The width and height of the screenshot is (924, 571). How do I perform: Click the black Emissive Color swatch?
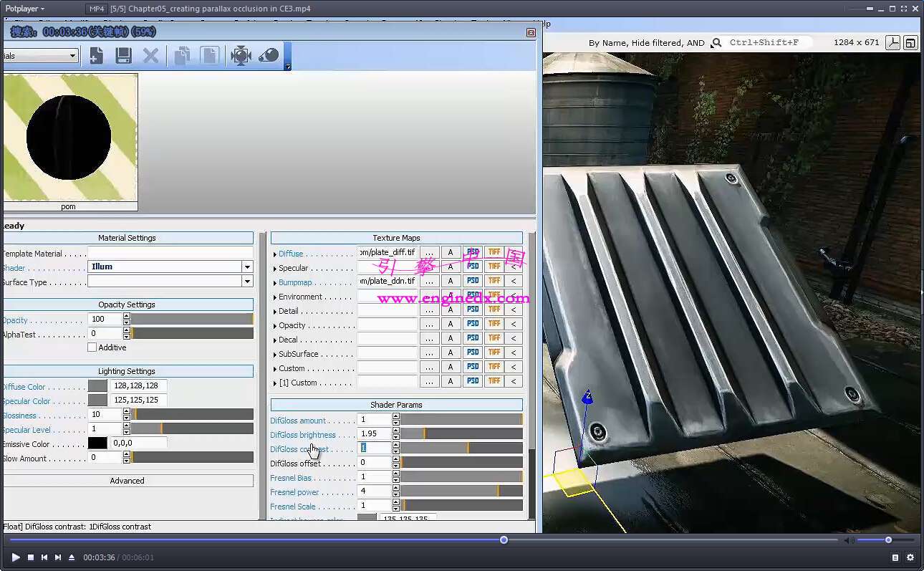[x=97, y=443]
